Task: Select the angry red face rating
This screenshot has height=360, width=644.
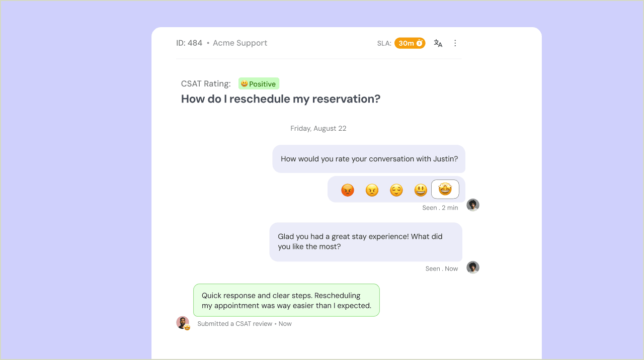Action: [348, 190]
